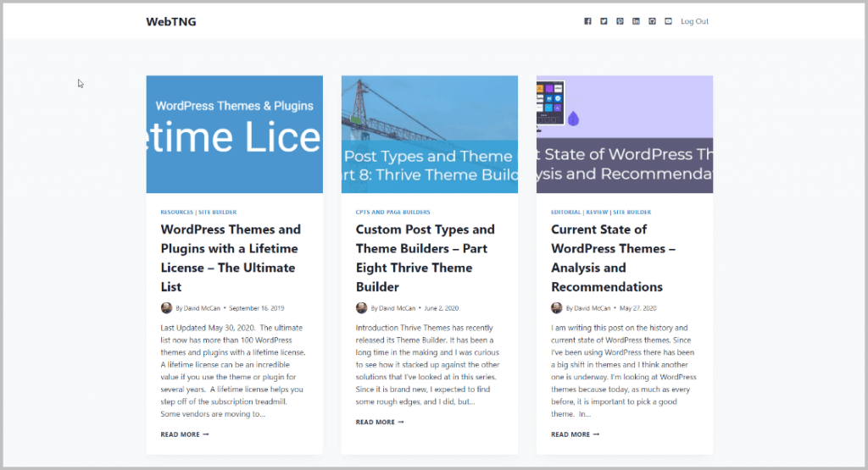
Task: Click author avatar on Thrive Theme Builder post
Action: coord(361,308)
